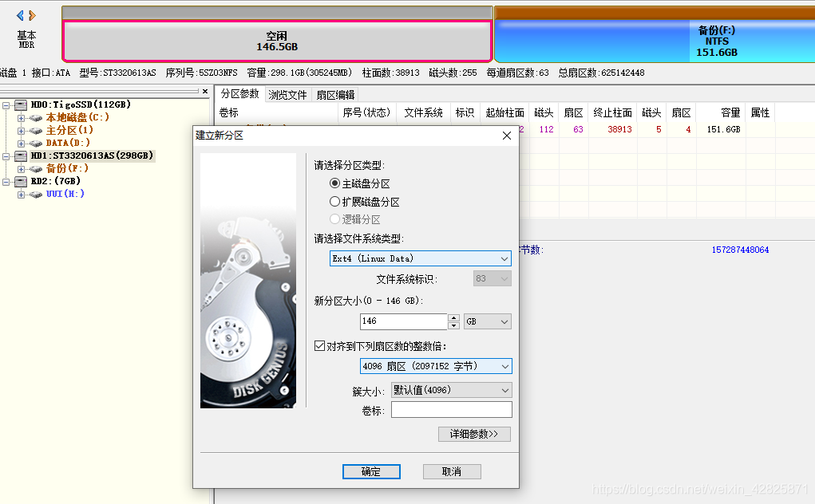Click the HD0:TigoSSD disk icon
The height and width of the screenshot is (504, 815).
(x=21, y=104)
